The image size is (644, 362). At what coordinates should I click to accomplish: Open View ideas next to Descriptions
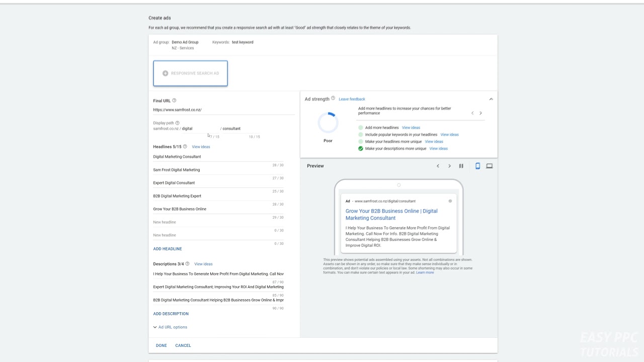[203, 264]
